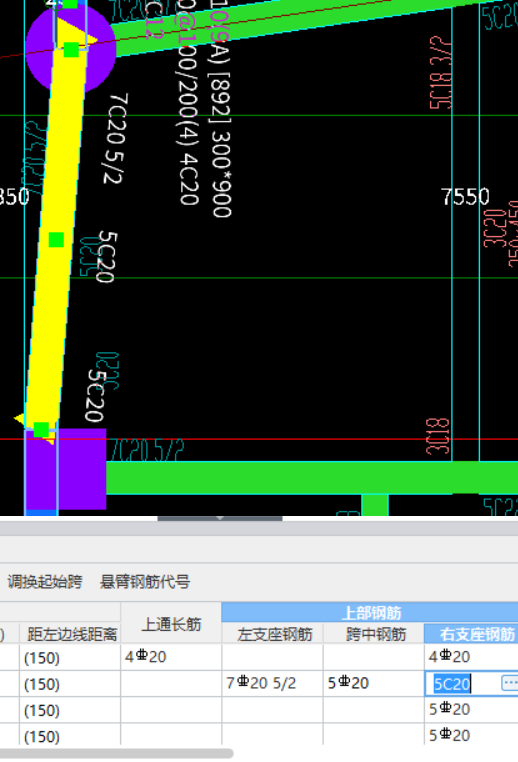Click the horizontal scrollbar under the rebar table
Screen dimensions: 518x762
[117, 754]
